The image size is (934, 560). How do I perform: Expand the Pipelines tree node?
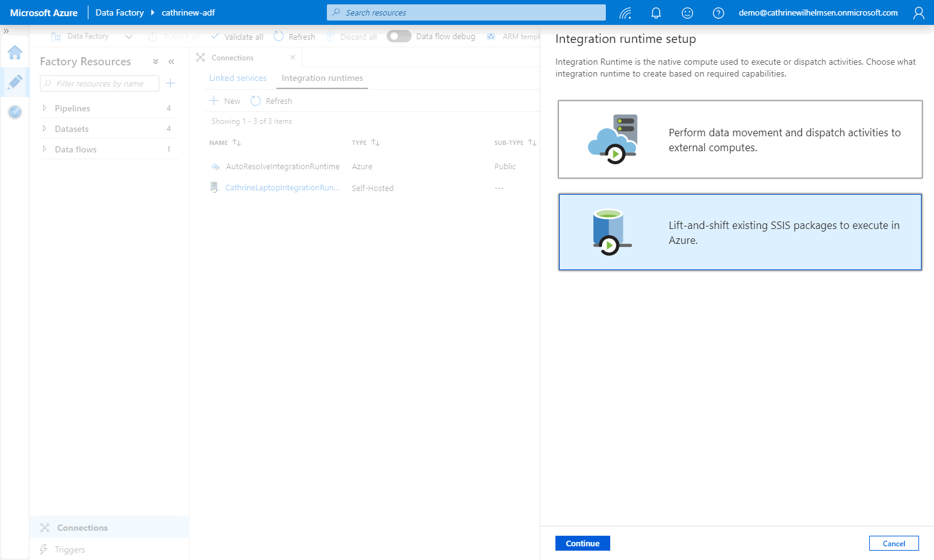[x=45, y=108]
